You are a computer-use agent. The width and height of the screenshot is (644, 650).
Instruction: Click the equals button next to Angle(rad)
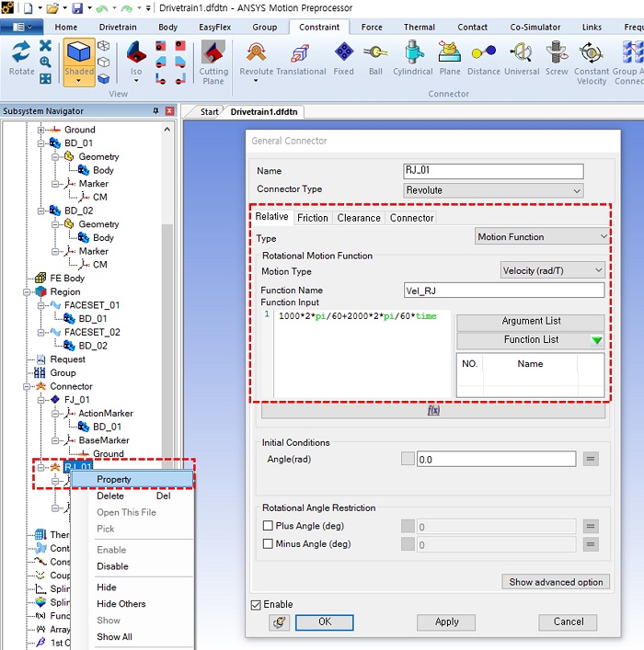(x=591, y=459)
